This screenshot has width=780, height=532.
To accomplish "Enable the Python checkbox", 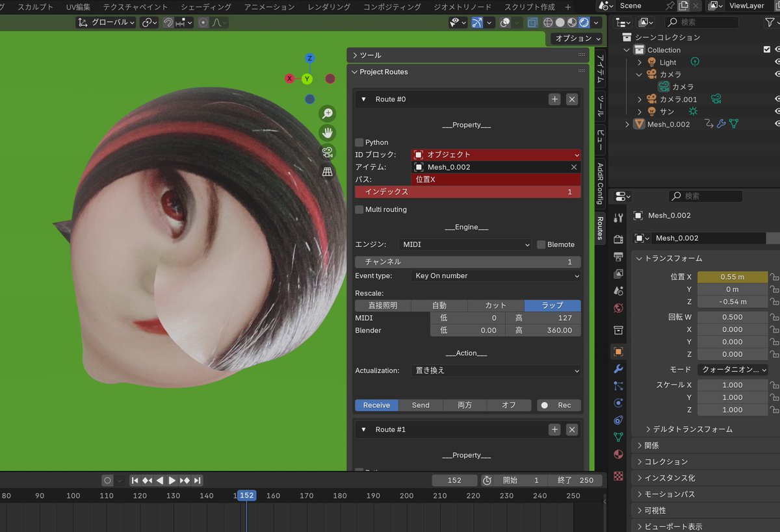I will point(359,142).
